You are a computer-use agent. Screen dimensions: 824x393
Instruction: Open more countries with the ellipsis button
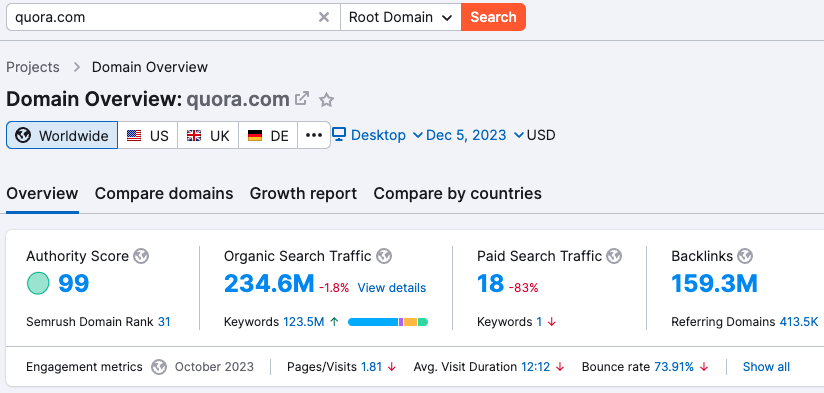coord(314,136)
